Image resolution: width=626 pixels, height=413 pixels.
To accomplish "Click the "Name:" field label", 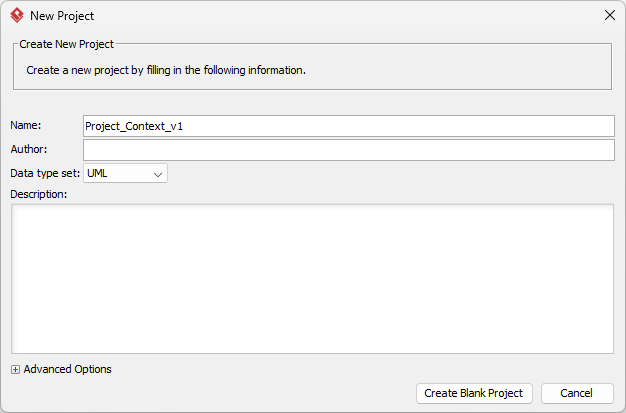I will (x=26, y=126).
